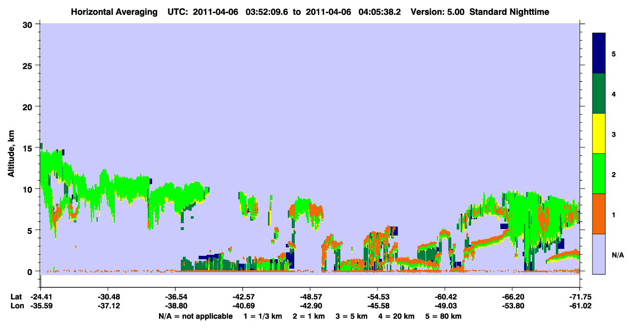
Task: Click the Horizontal Averaging title text
Action: 112,11
